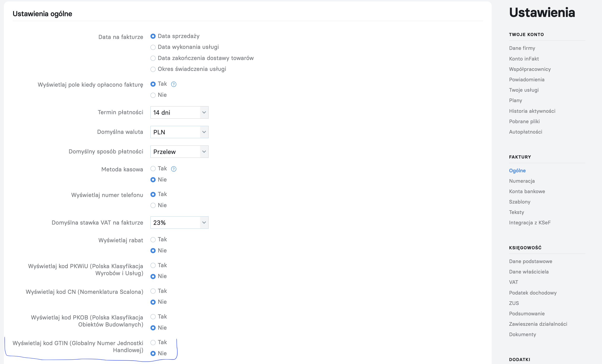The height and width of the screenshot is (364, 602).
Task: Open 'Dane firmy' settings page
Action: click(x=522, y=48)
